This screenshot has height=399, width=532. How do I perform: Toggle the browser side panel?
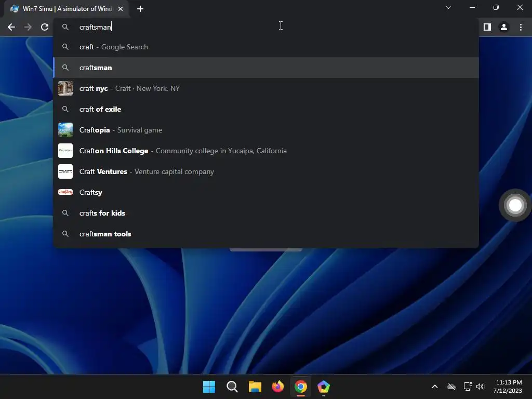tap(487, 27)
